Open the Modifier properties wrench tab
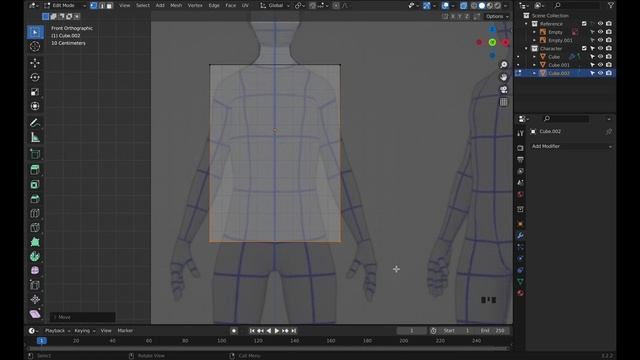640x360 pixels. (520, 236)
